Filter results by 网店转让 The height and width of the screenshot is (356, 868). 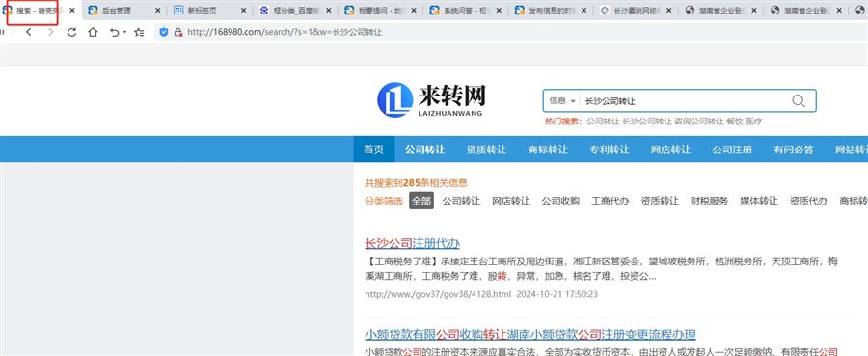pyautogui.click(x=510, y=201)
